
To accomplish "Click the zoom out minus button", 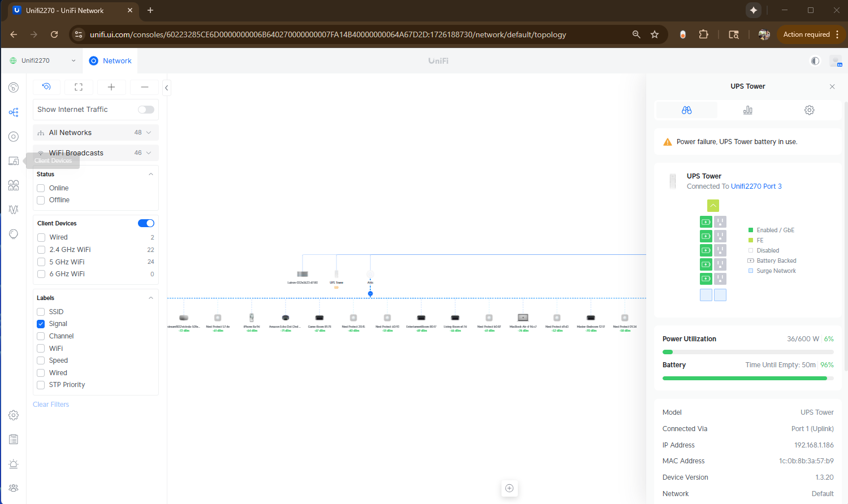I will 144,87.
